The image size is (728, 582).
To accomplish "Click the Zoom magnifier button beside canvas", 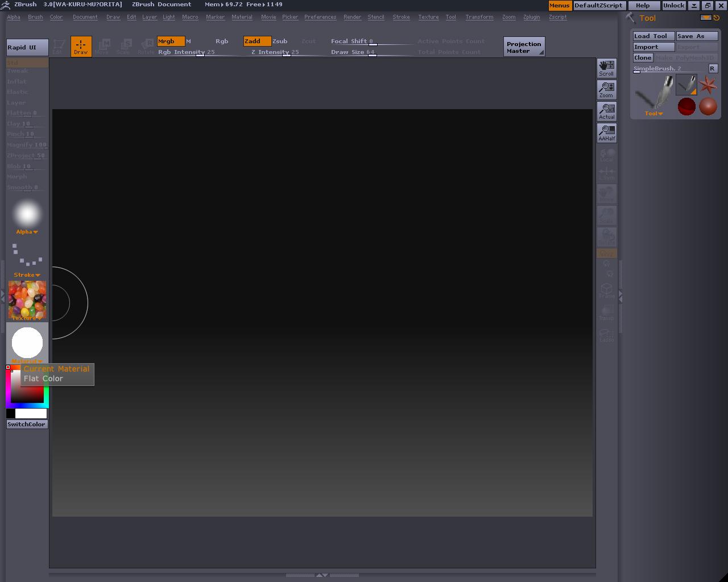I will pos(606,89).
